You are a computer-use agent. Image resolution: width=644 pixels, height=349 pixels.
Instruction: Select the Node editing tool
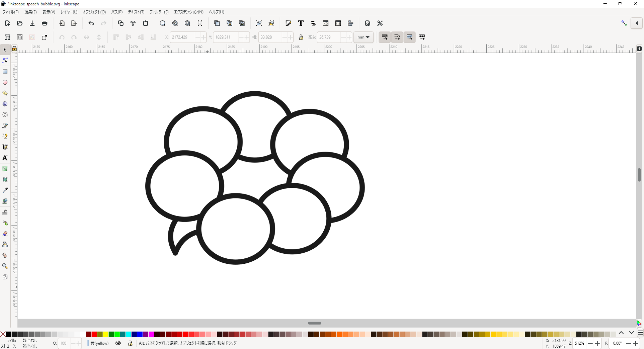tap(5, 61)
